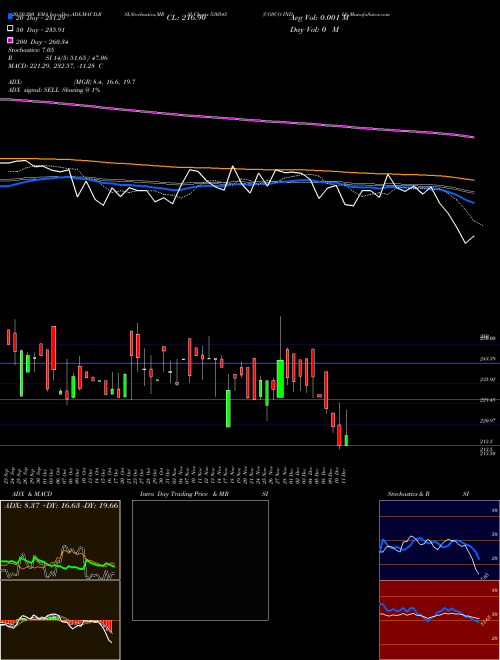Viewport: 500px width, 660px height.
Task: Click the Day Vol: 0 M text
Action: [x=314, y=29]
